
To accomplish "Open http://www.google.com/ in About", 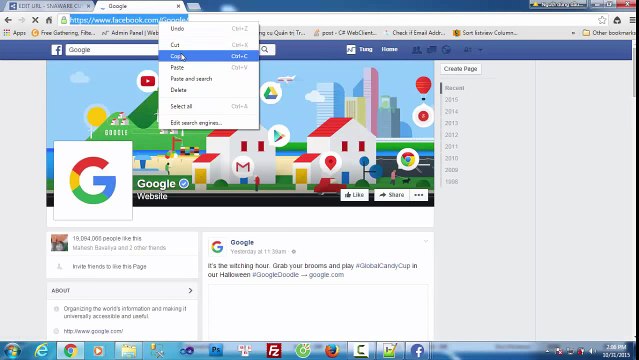I will pyautogui.click(x=93, y=331).
